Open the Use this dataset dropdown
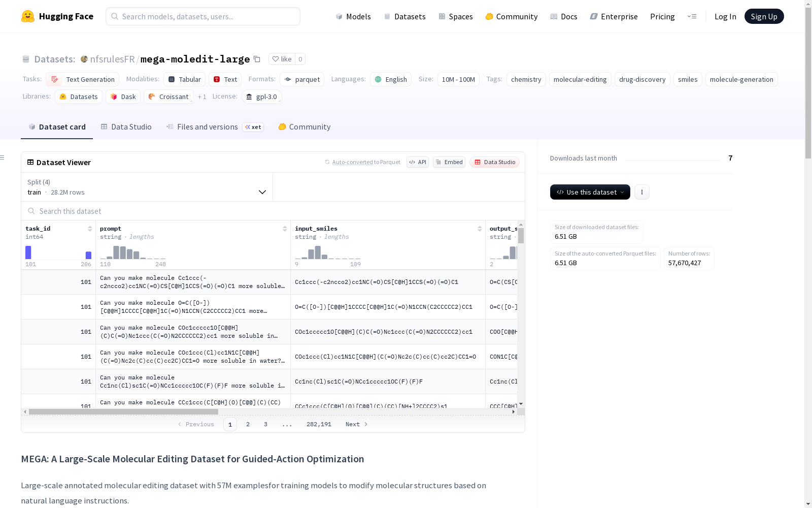 590,192
